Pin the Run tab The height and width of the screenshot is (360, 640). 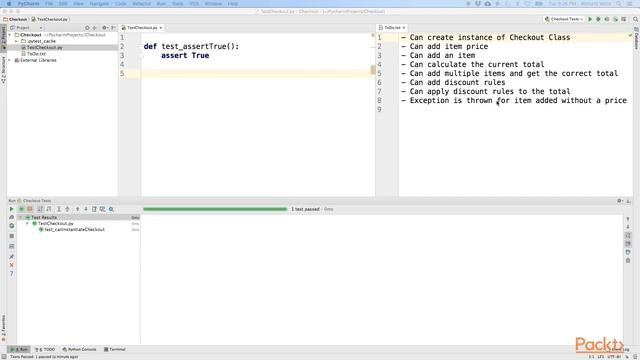[11, 256]
